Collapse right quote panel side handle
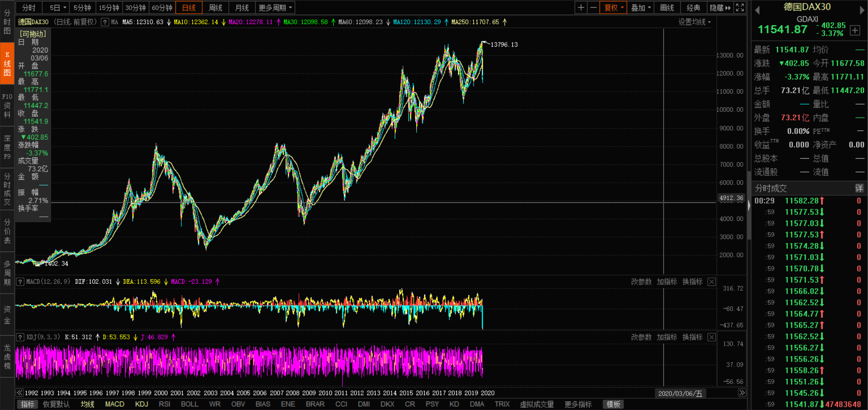Screen dimensions: 868x410 click(749, 206)
